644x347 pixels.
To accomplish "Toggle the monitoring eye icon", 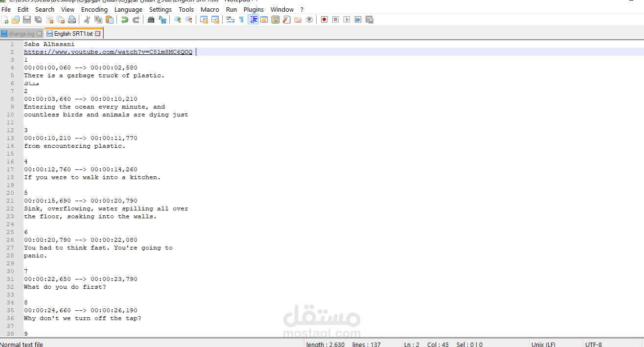I will pos(309,20).
